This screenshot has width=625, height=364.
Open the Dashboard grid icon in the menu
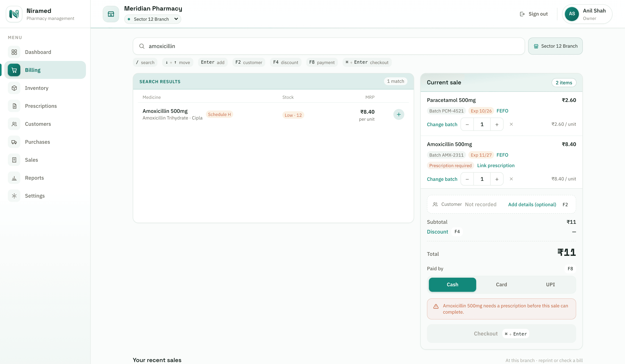pos(14,52)
